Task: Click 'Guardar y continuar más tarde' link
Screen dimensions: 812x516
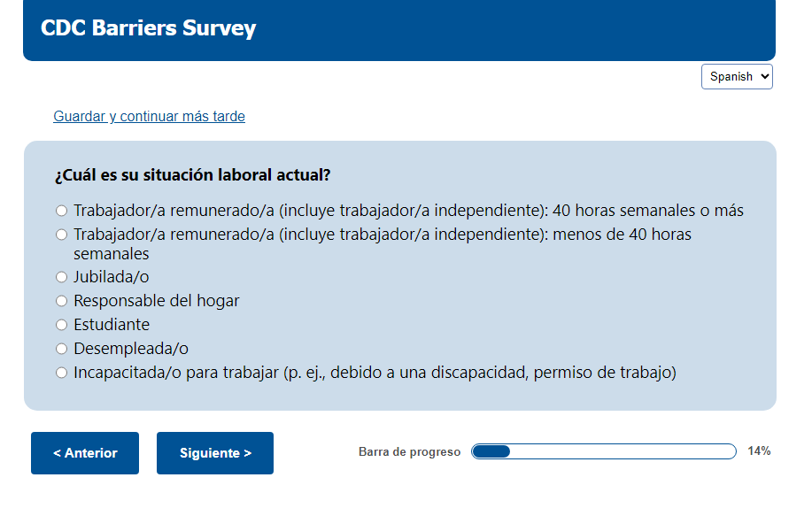Action: pyautogui.click(x=149, y=117)
